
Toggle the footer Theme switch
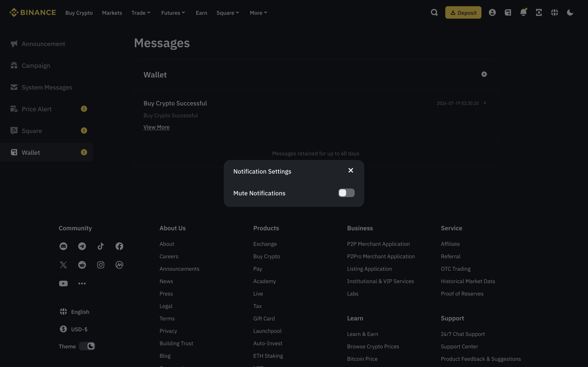click(x=87, y=346)
